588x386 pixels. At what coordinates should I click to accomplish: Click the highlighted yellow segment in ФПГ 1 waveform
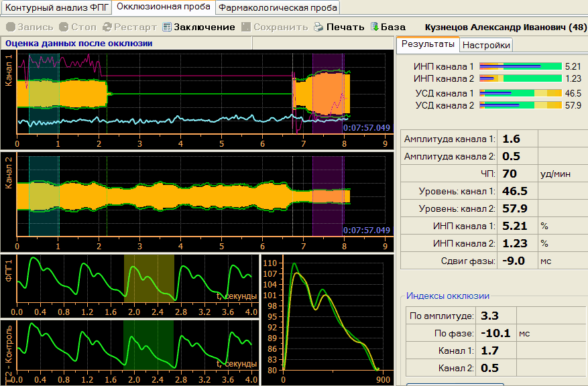tap(148, 278)
